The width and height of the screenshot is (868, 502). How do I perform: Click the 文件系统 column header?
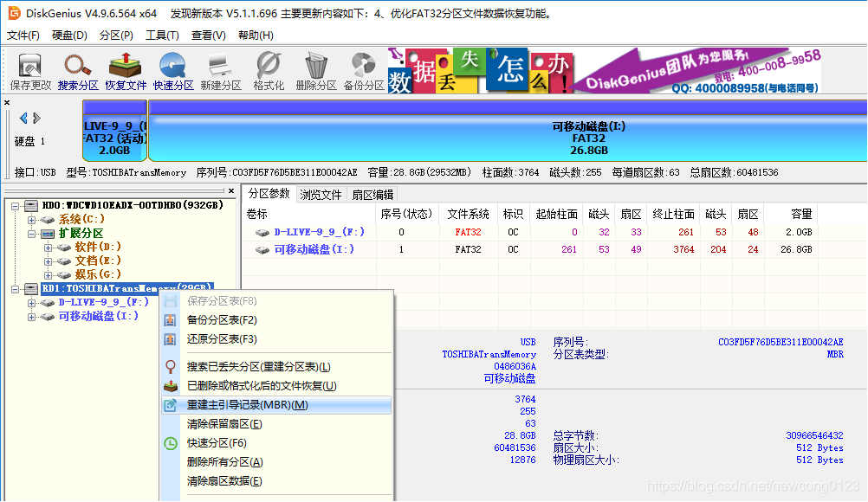(x=469, y=214)
